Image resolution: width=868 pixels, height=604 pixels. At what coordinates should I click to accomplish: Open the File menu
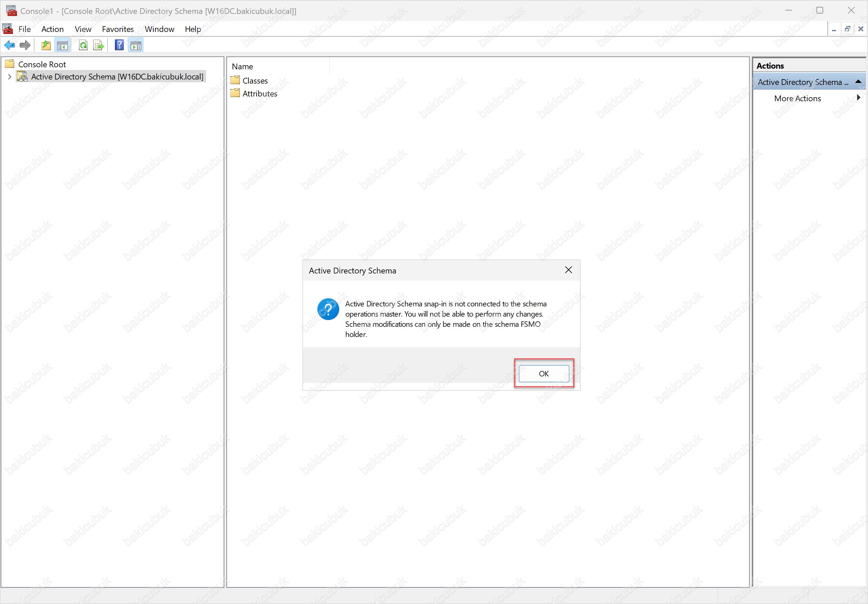pyautogui.click(x=24, y=29)
